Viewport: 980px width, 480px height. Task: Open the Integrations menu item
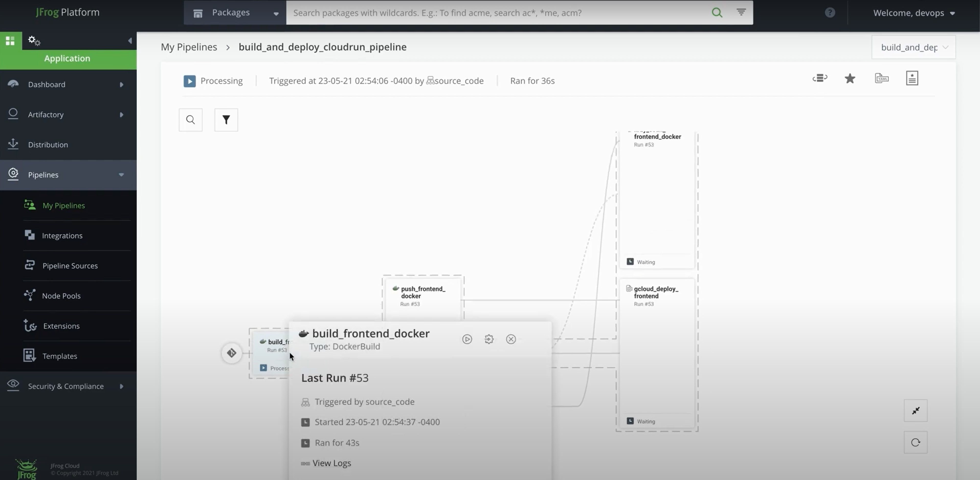(62, 235)
